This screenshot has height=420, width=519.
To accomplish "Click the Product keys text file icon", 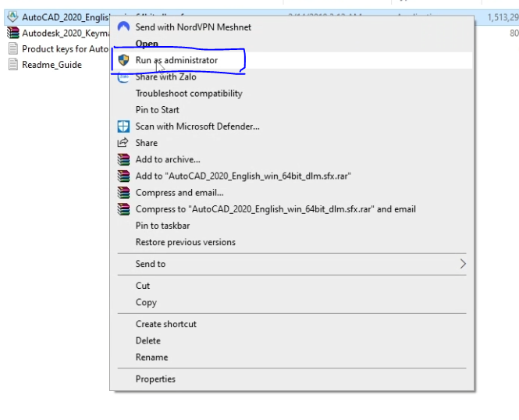I will point(13,48).
